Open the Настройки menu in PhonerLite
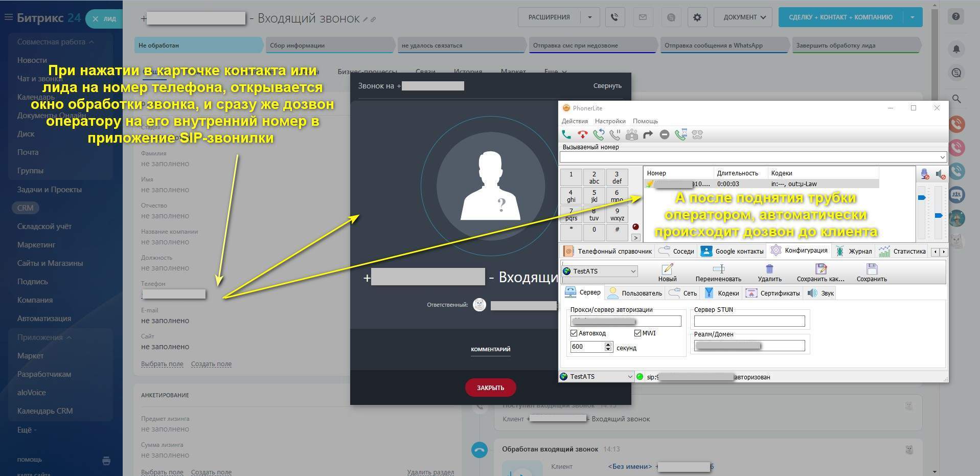Image resolution: width=980 pixels, height=476 pixels. coord(610,121)
